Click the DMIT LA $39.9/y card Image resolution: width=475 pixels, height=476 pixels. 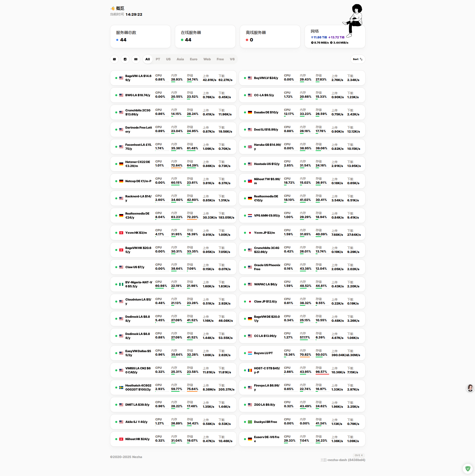click(173, 405)
